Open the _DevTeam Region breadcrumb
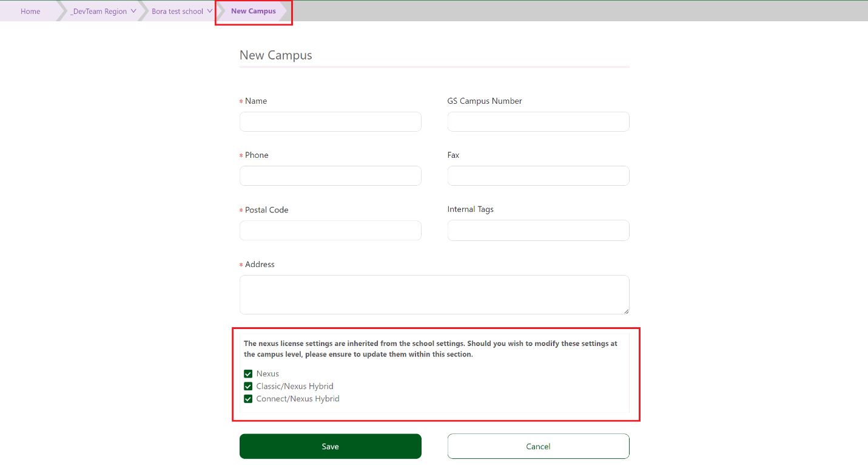Screen dimensions: 868x465 (98, 11)
